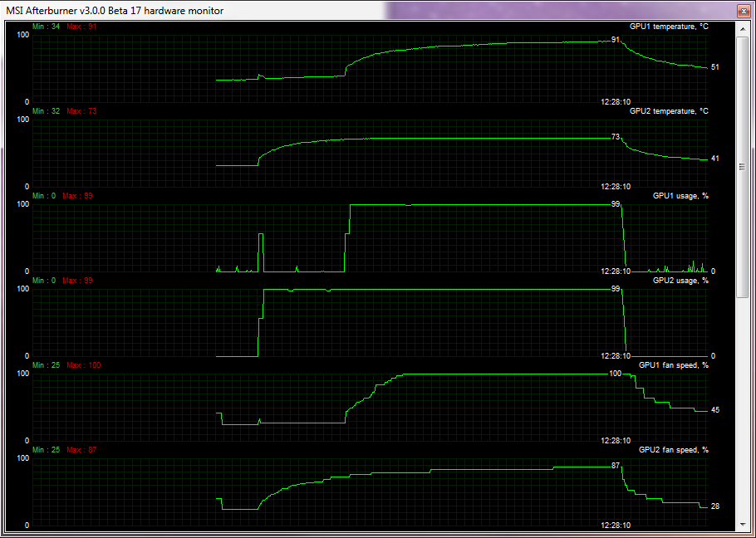Screen dimensions: 756x538
Task: Close the MSI Afterburner hardware monitor window
Action: [x=741, y=10]
